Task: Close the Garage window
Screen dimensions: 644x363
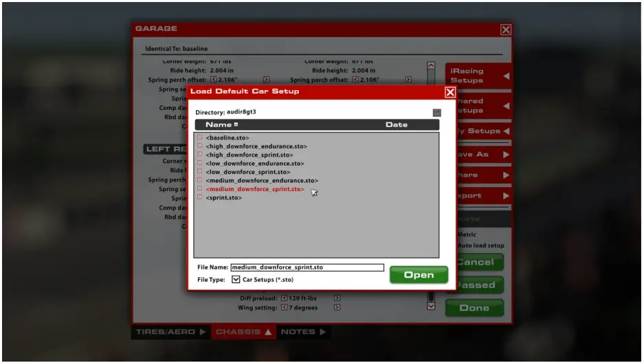Action: 506,30
